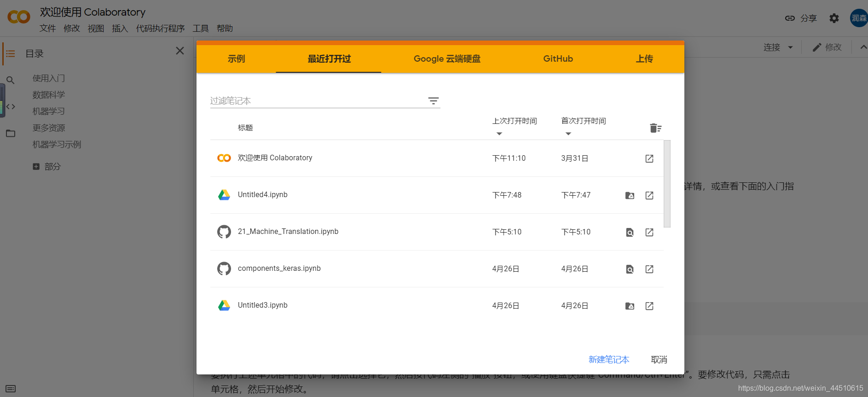Open the 工具 menu
The height and width of the screenshot is (397, 868).
click(201, 29)
